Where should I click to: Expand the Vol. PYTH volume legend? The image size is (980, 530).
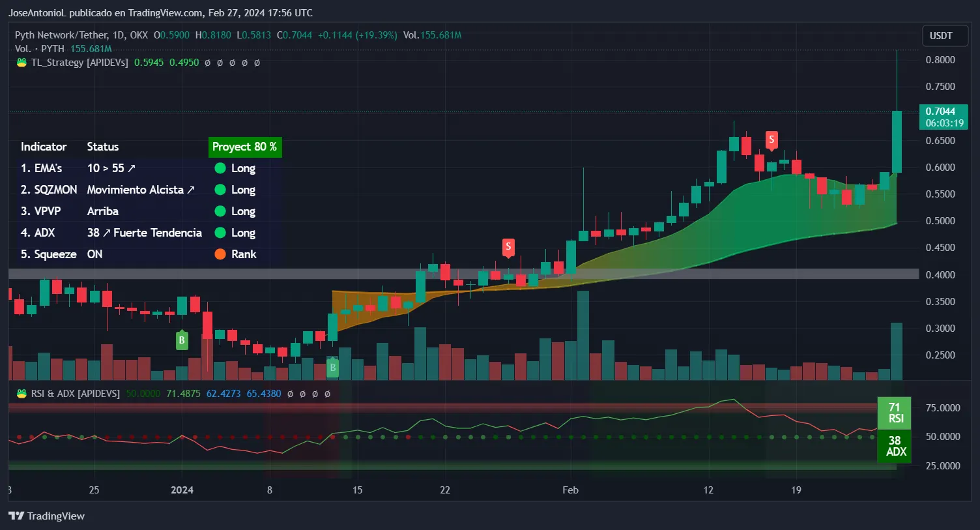[x=39, y=49]
